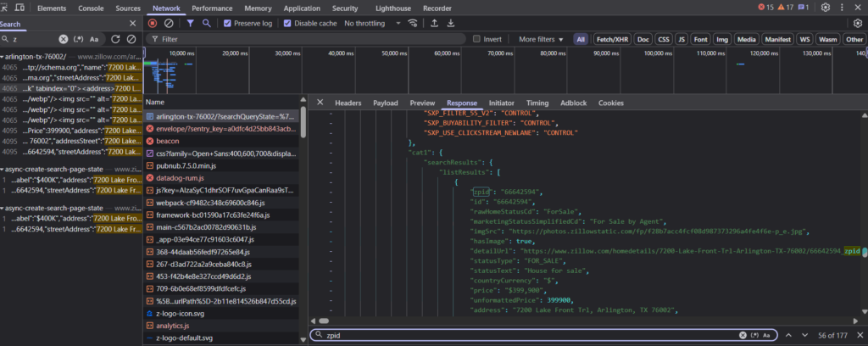Open DevTools settings gear at top

point(826,8)
